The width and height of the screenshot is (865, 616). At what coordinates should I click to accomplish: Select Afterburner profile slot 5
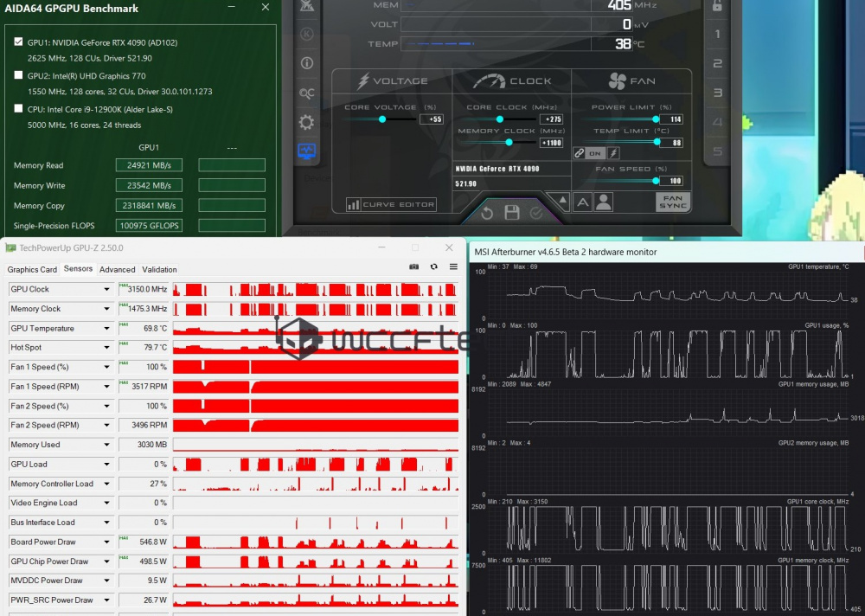click(717, 151)
